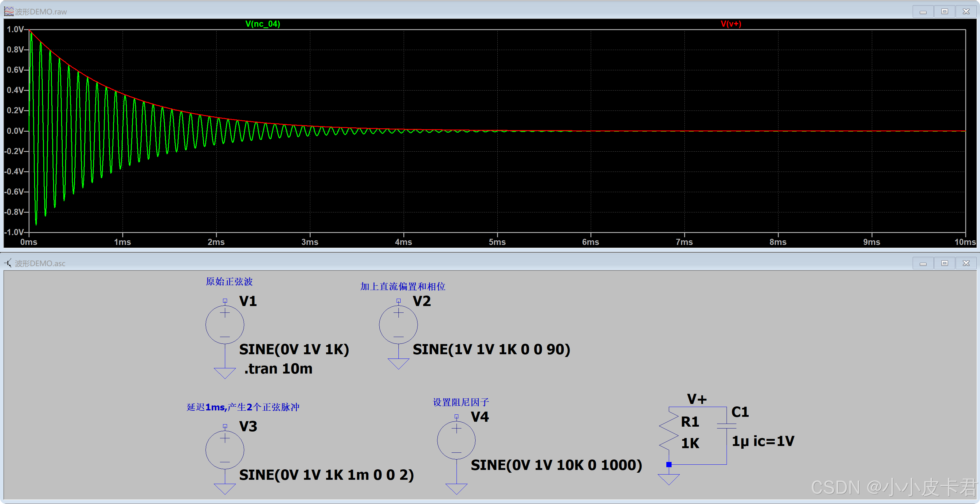Click the 1µ ic=1V capacitor value
The height and width of the screenshot is (504, 980).
point(763,441)
